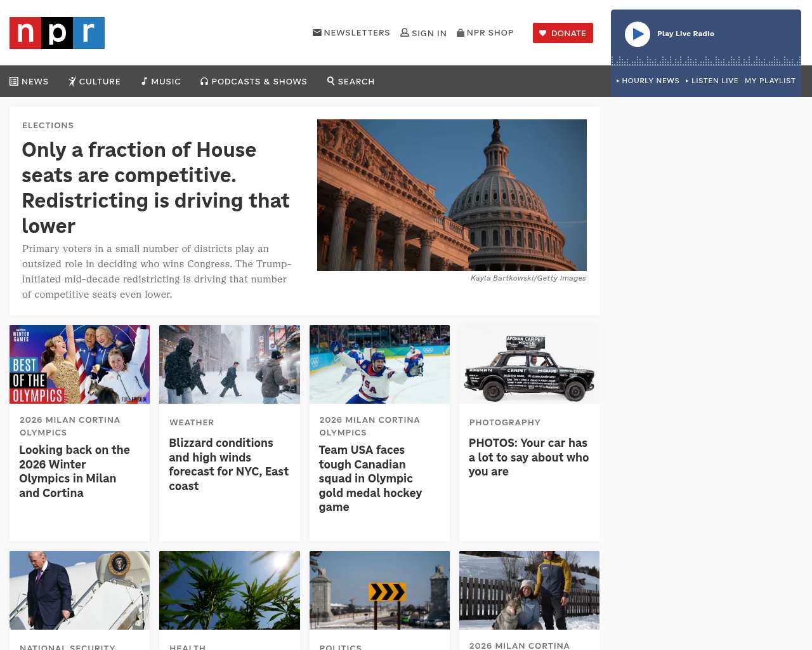The width and height of the screenshot is (812, 650).
Task: Open Looking back on the 2026 Winter Olympics
Action: [x=75, y=472]
